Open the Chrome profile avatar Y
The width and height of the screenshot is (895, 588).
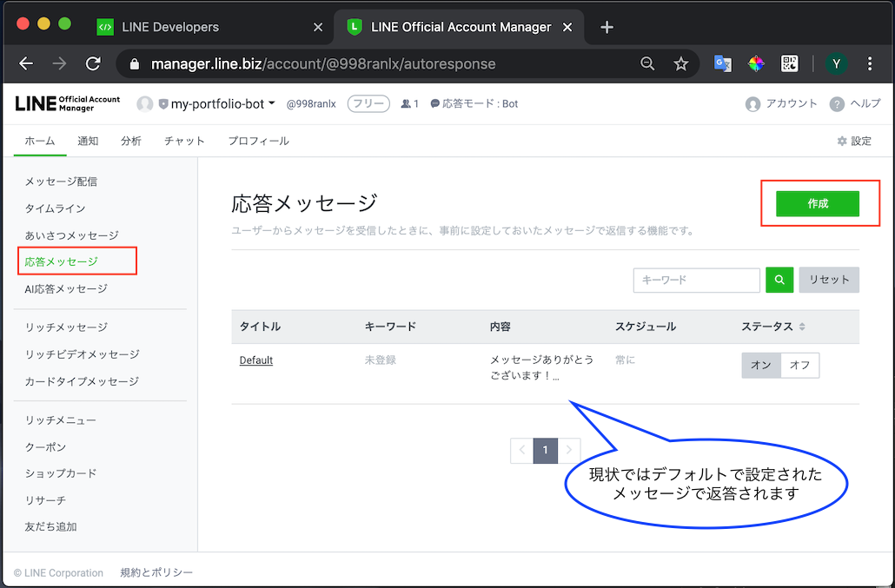[x=836, y=63]
